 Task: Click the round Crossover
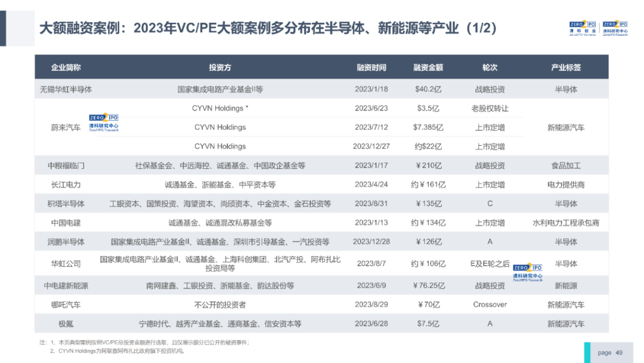[x=490, y=304]
